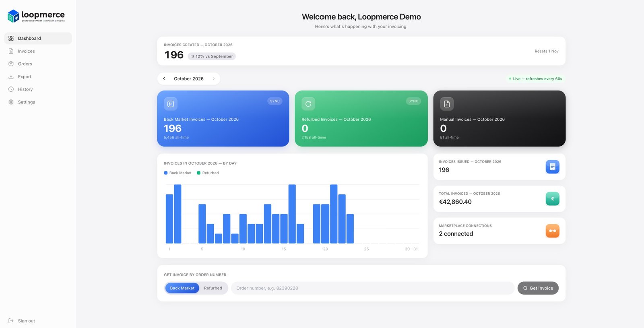This screenshot has width=644, height=328.
Task: Toggle Back Market legend in chart
Action: (178, 173)
